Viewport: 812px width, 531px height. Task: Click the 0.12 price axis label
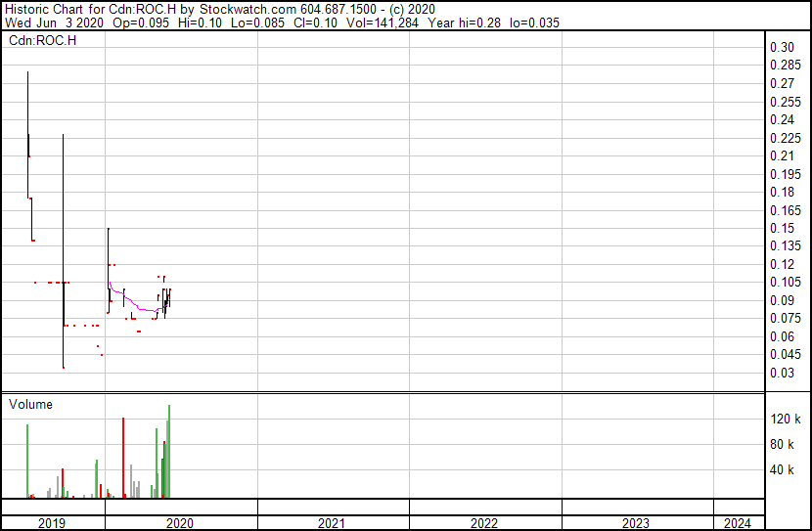pyautogui.click(x=782, y=264)
